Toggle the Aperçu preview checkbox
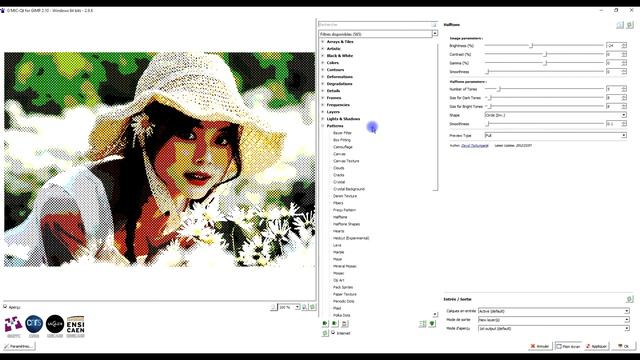640x360 pixels. click(5, 307)
